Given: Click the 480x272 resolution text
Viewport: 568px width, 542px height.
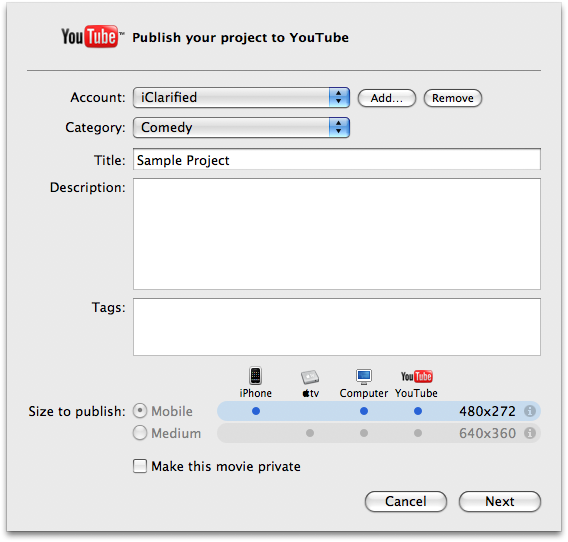Looking at the screenshot, I should tap(487, 411).
